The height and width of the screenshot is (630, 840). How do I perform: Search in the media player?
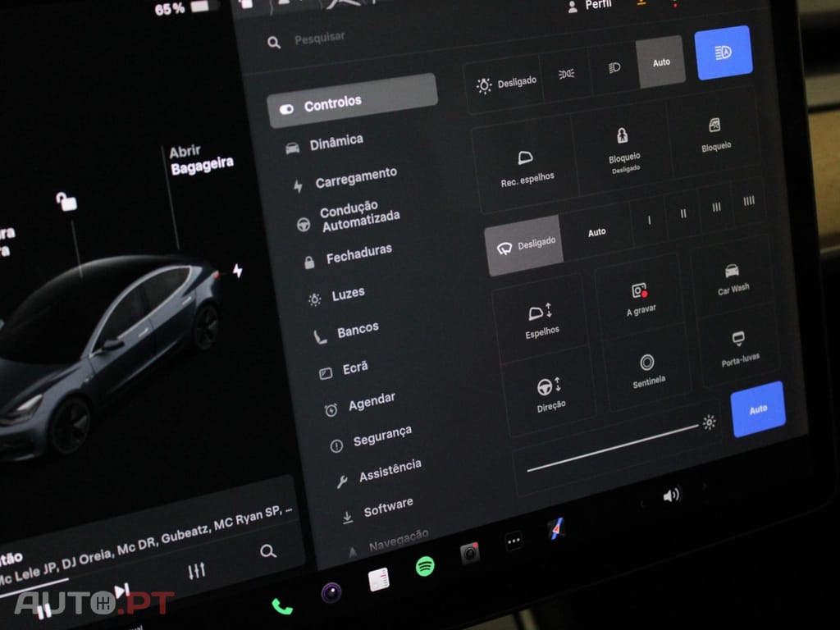[268, 550]
